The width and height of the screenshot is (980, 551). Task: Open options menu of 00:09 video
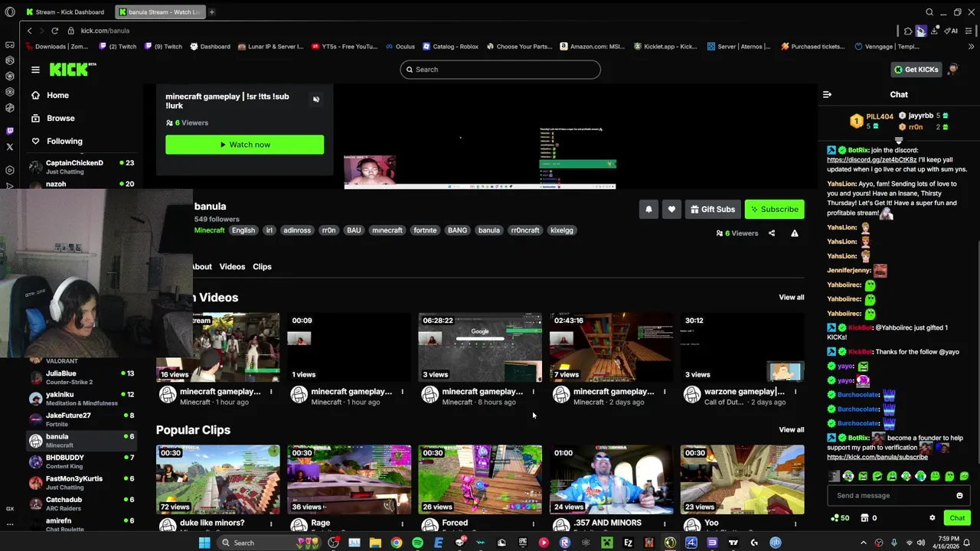pyautogui.click(x=402, y=392)
